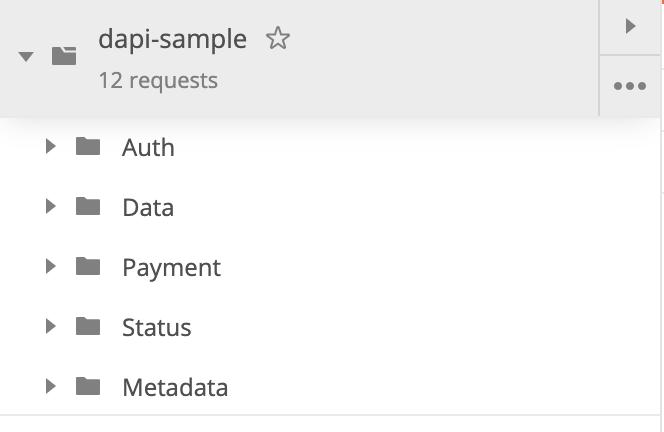Expand the Auth folder
The image size is (664, 432).
point(51,147)
